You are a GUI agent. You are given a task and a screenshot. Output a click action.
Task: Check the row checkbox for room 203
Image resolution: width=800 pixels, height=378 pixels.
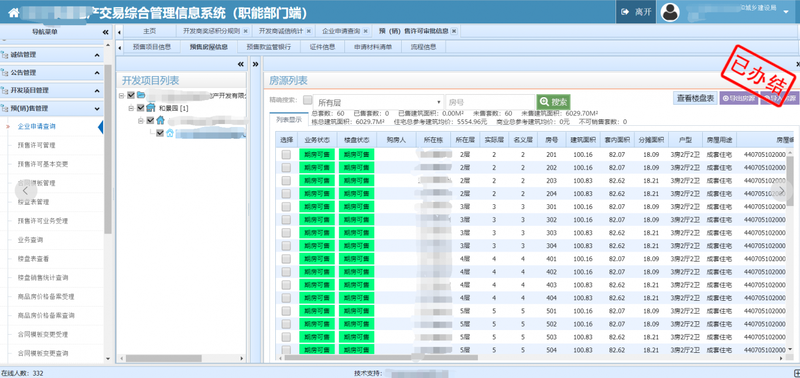[x=286, y=181]
